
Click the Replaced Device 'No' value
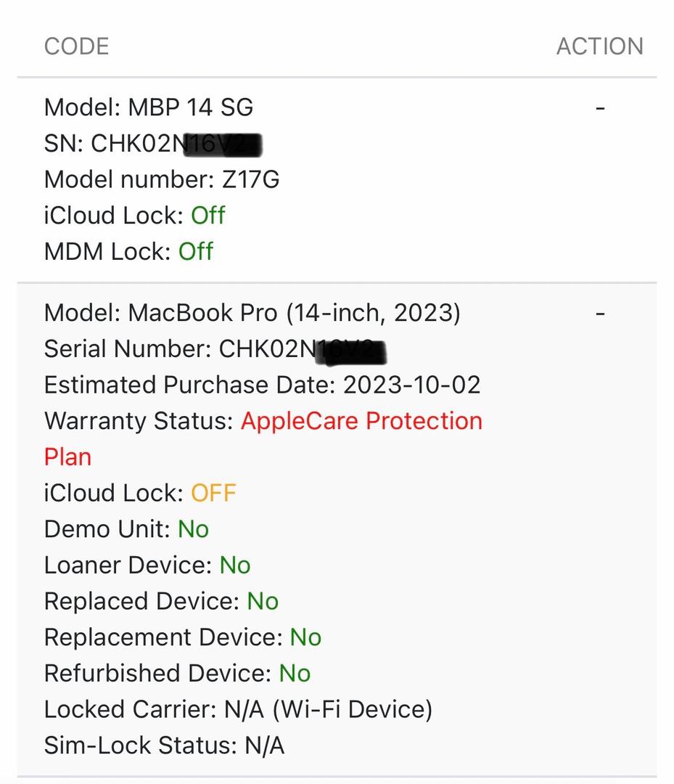(263, 601)
